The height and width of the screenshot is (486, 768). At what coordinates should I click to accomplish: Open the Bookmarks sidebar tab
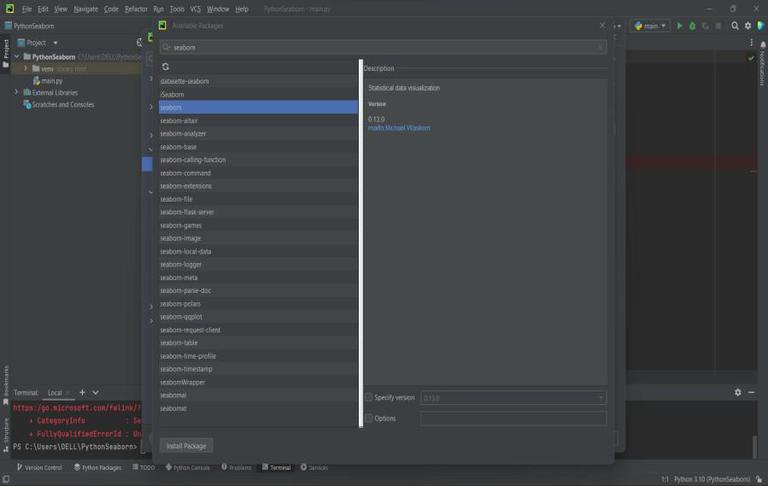(x=6, y=385)
